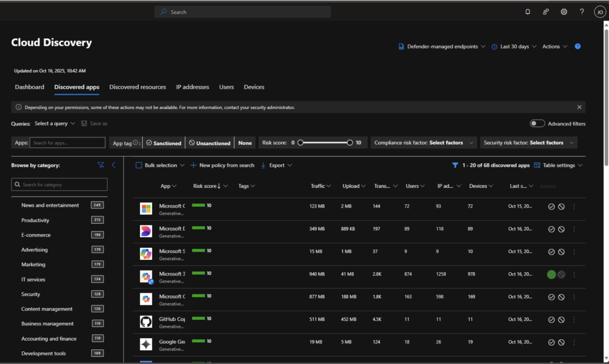Sanction the GitHub Copilot app

click(551, 320)
